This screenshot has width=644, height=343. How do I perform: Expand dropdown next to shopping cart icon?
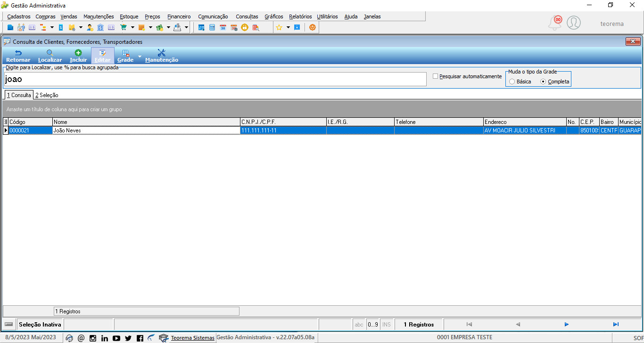coord(132,27)
